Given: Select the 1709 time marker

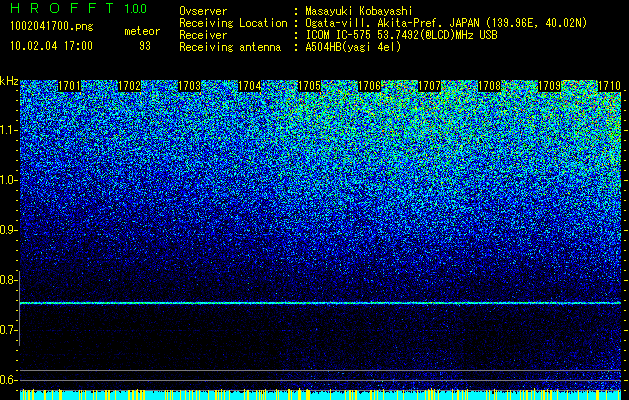Looking at the screenshot, I should click(x=550, y=86).
